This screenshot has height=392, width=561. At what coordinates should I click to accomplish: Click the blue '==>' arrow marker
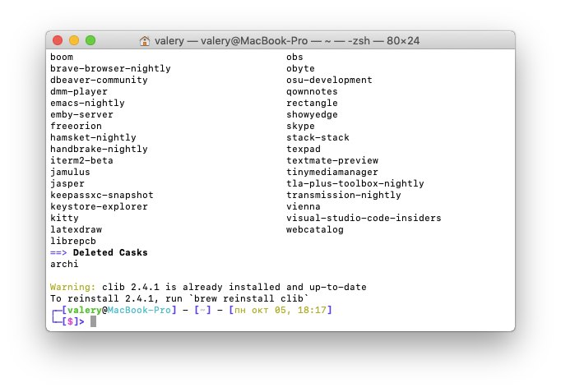(58, 252)
